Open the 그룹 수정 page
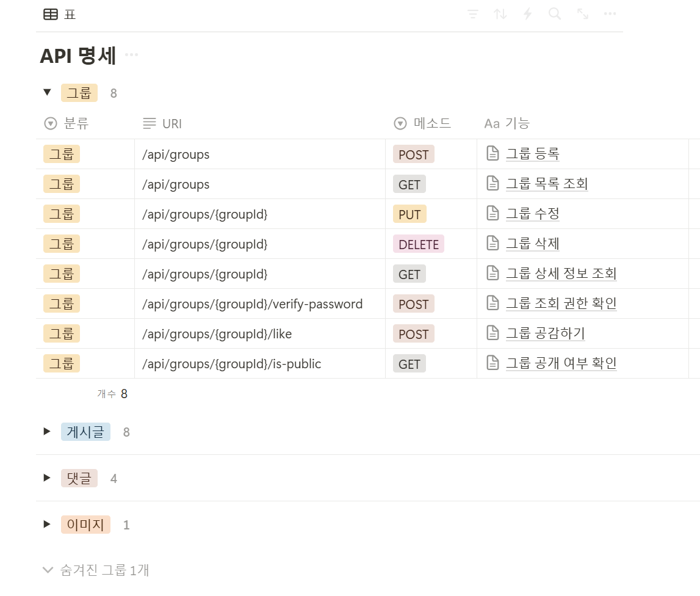700x596 pixels. pos(533,214)
